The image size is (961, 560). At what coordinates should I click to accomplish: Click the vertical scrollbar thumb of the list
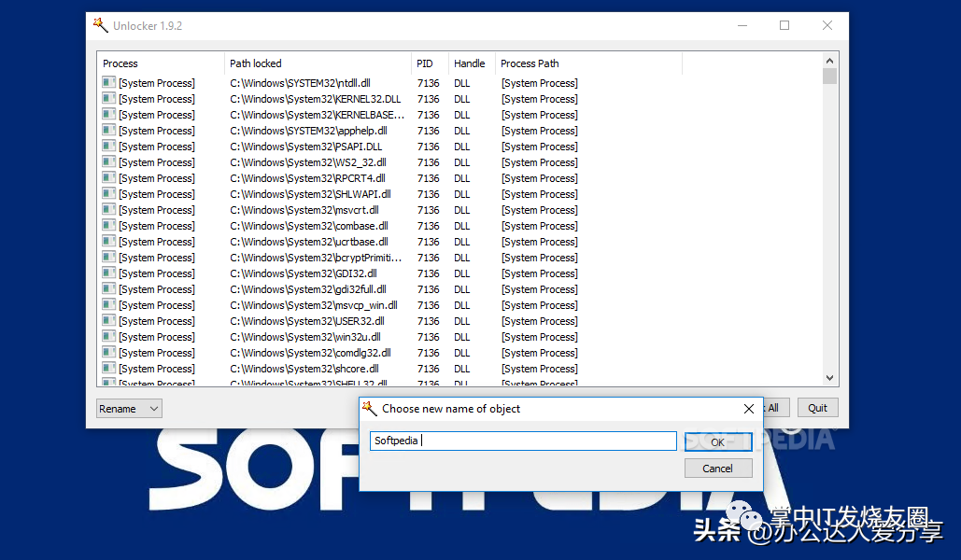click(830, 76)
